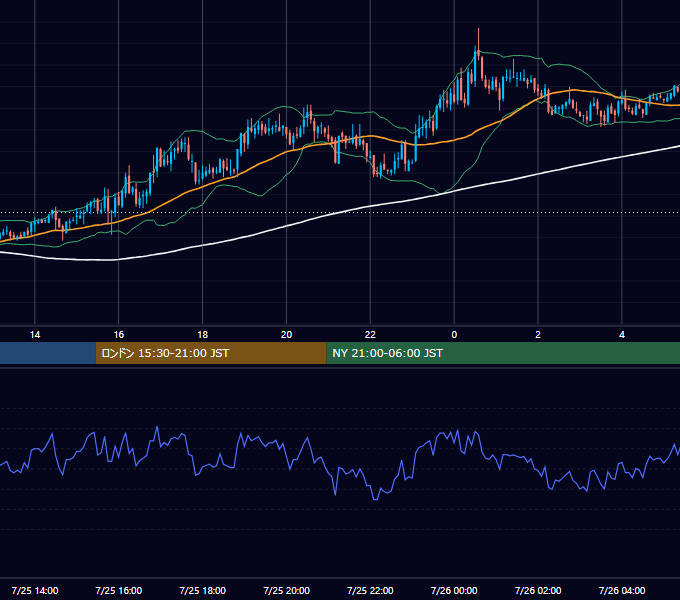Click hour label 4 on chart axis
Image resolution: width=680 pixels, height=600 pixels.
coord(622,335)
